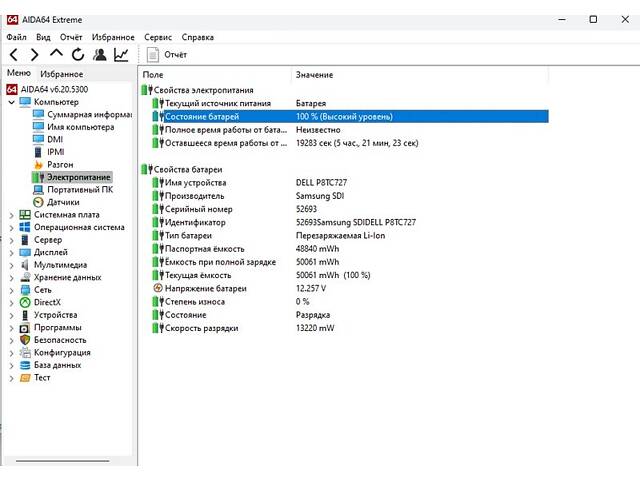Expand the Конфигурация tree node
Image resolution: width=640 pixels, height=480 pixels.
[x=11, y=353]
